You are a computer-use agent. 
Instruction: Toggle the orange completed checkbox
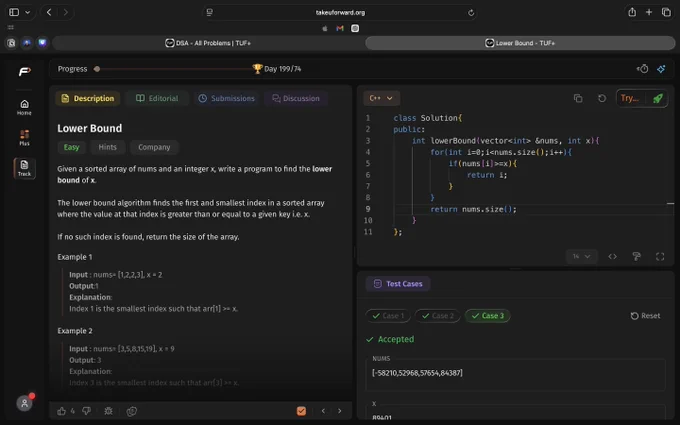pos(301,411)
